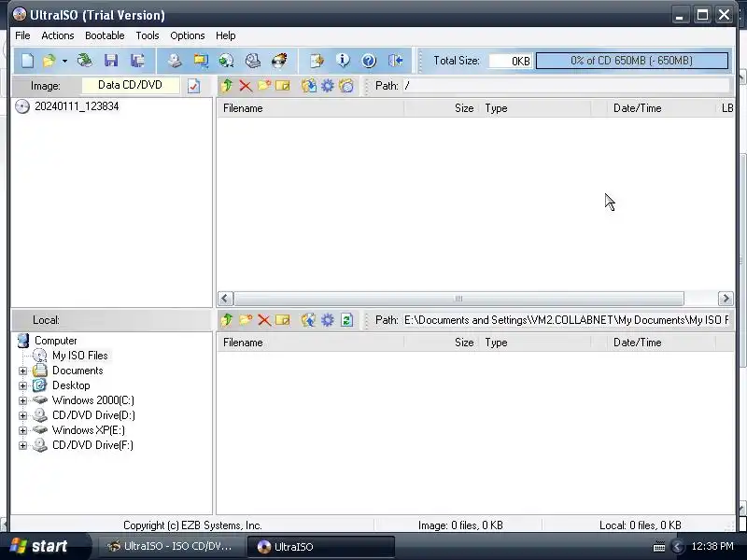This screenshot has height=560, width=747.
Task: Click the blue Information icon
Action: coord(343,61)
